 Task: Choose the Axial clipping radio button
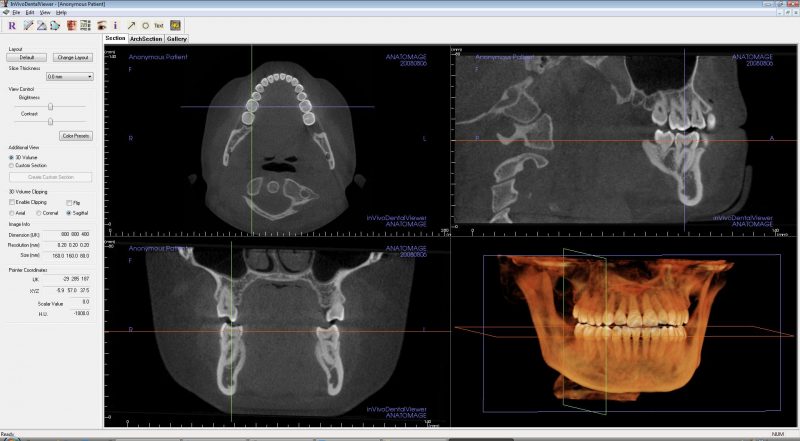[x=11, y=213]
